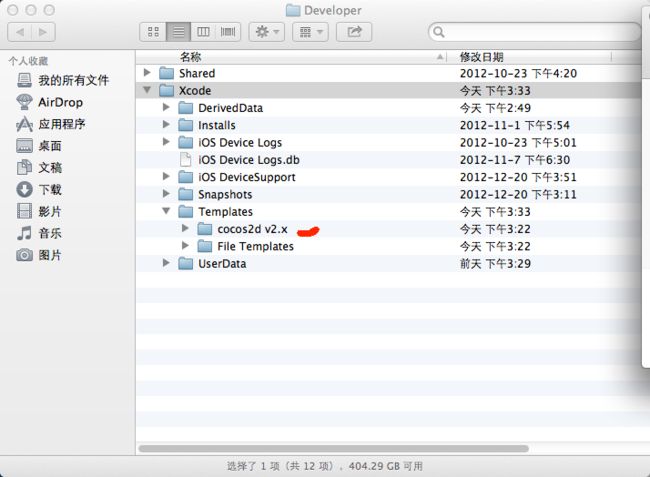This screenshot has height=477, width=650.
Task: Open the arrange items dropdown
Action: click(310, 32)
